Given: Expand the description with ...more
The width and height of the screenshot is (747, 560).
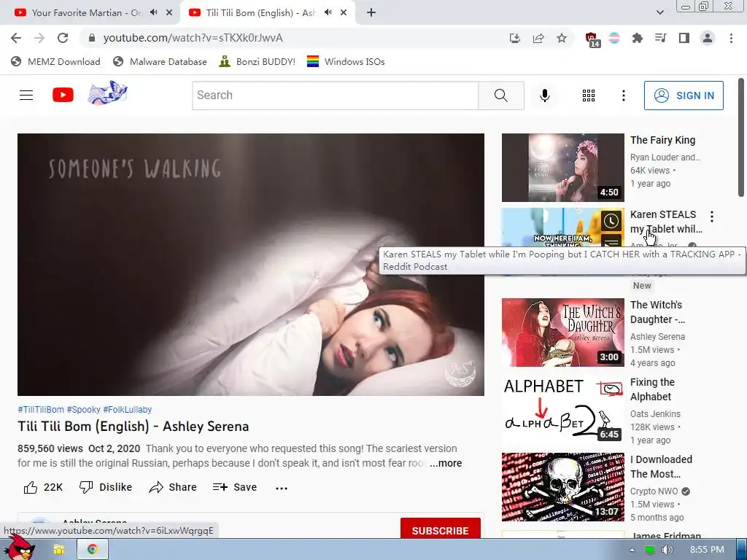Looking at the screenshot, I should coord(446,463).
